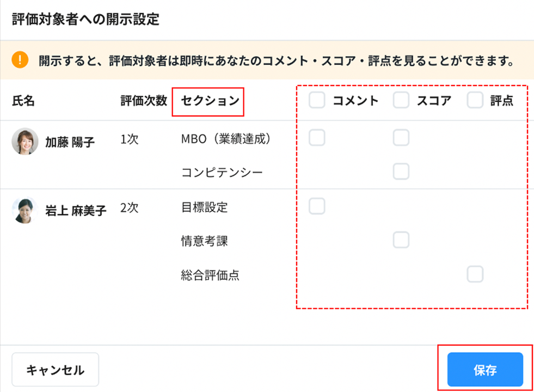Check the 評点 header checkbox
The width and height of the screenshot is (534, 392).
475,100
